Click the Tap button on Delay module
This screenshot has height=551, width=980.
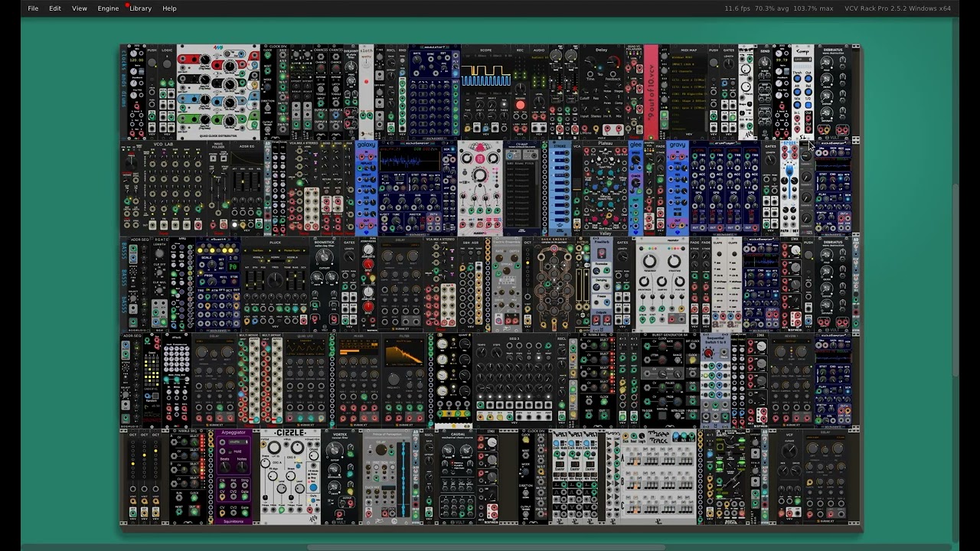(600, 68)
